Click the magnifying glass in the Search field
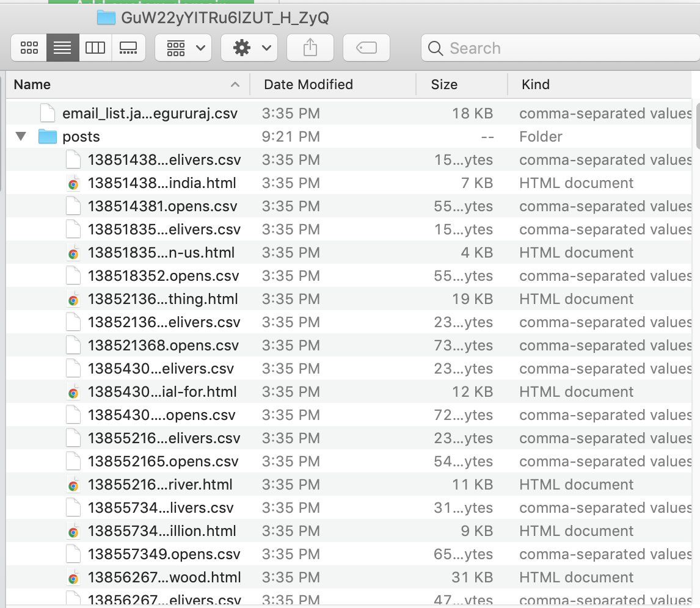Image resolution: width=700 pixels, height=608 pixels. (435, 48)
